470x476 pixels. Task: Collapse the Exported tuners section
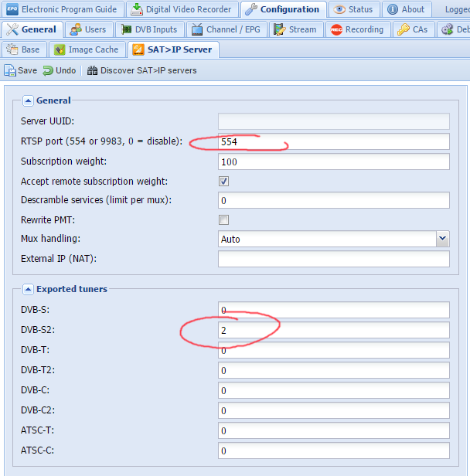[x=28, y=290]
